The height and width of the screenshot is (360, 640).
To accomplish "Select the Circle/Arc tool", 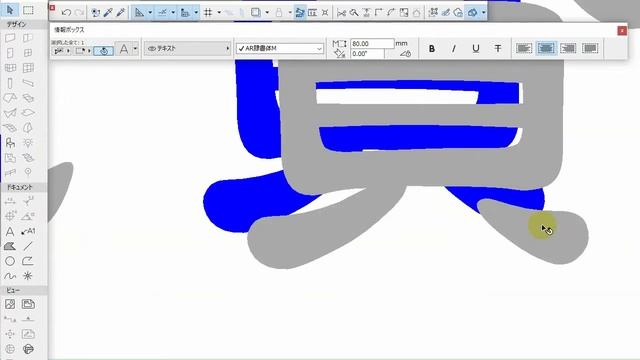I will click(10, 261).
